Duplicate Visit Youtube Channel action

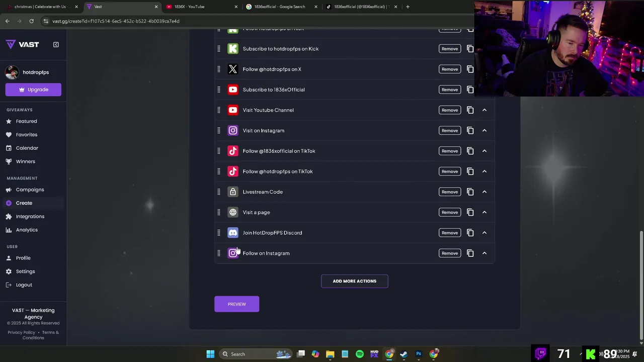point(470,110)
